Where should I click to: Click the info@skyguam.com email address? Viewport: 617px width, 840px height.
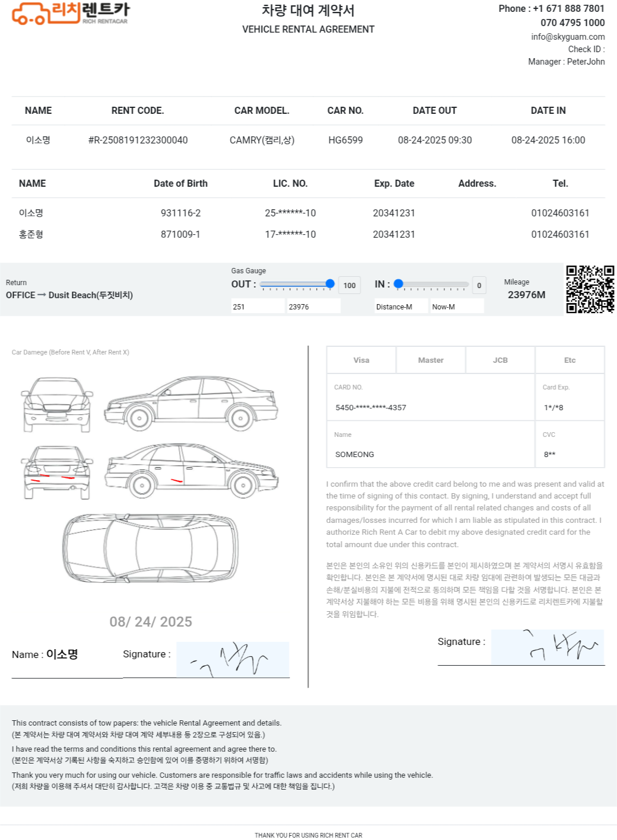pyautogui.click(x=568, y=37)
